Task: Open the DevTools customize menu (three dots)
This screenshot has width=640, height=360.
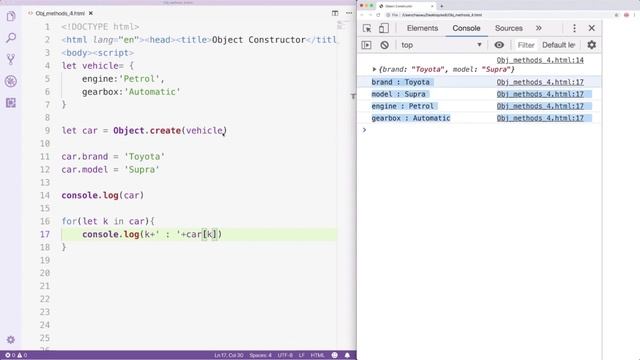Action: tap(574, 28)
